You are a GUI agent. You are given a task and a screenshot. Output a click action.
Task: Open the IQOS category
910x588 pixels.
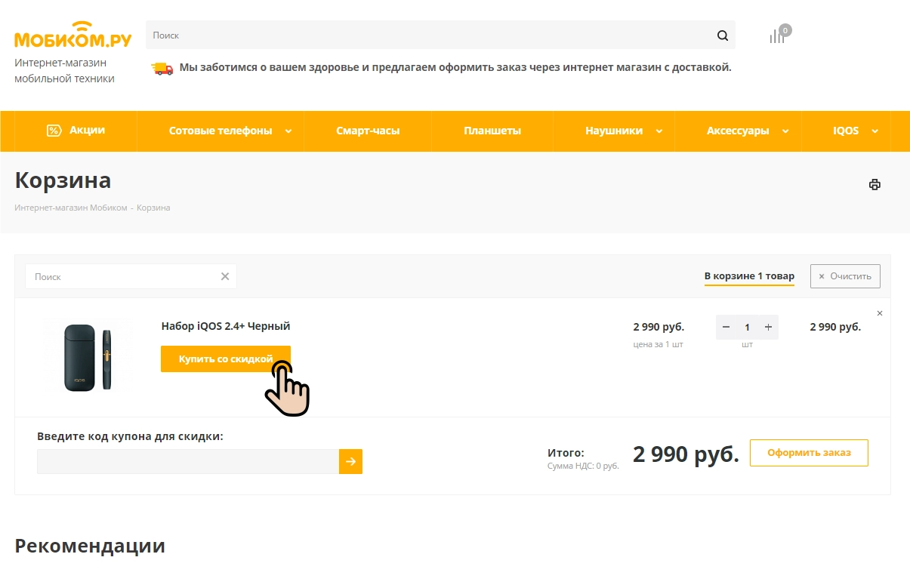pos(846,131)
